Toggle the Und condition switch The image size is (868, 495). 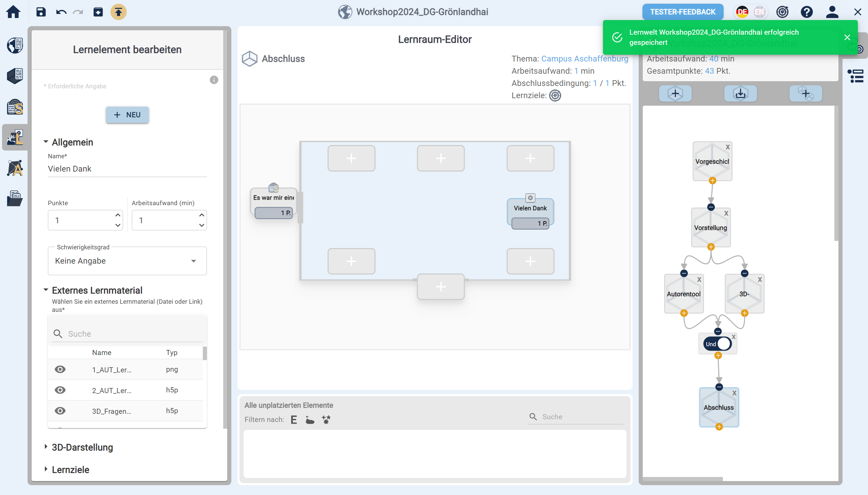(x=718, y=344)
